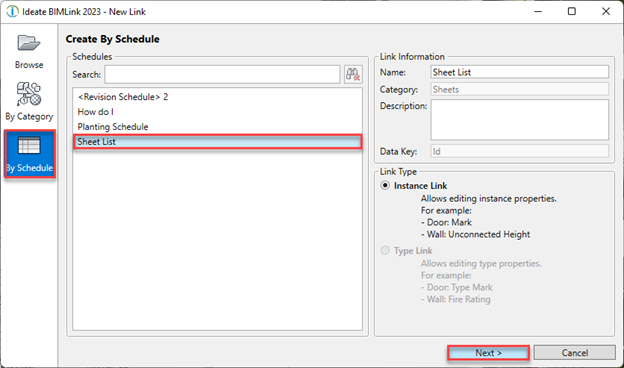Click the Category field showing Sheets
Screen dimensions: 624x368
tap(519, 90)
